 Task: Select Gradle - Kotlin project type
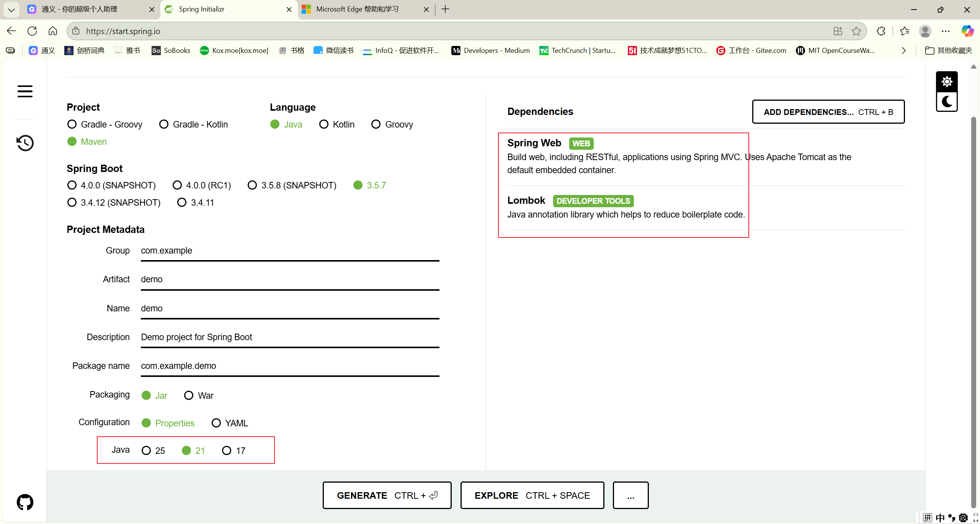click(x=164, y=124)
